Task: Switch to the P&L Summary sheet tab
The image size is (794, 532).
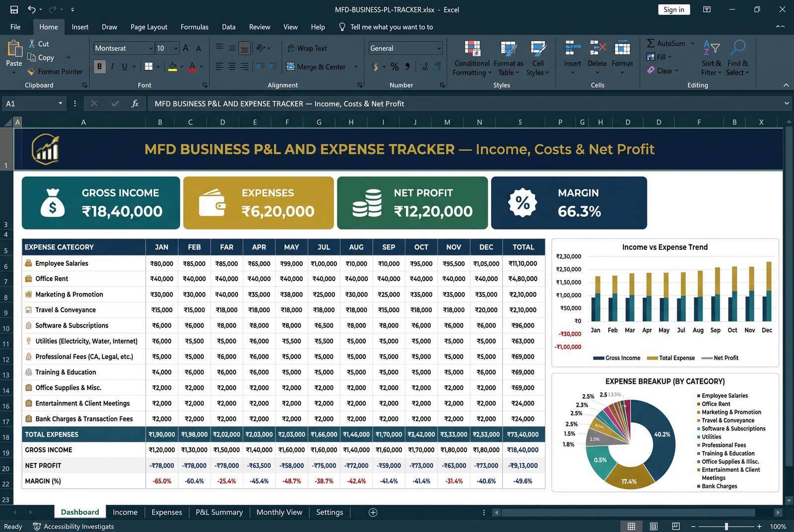Action: [x=219, y=512]
